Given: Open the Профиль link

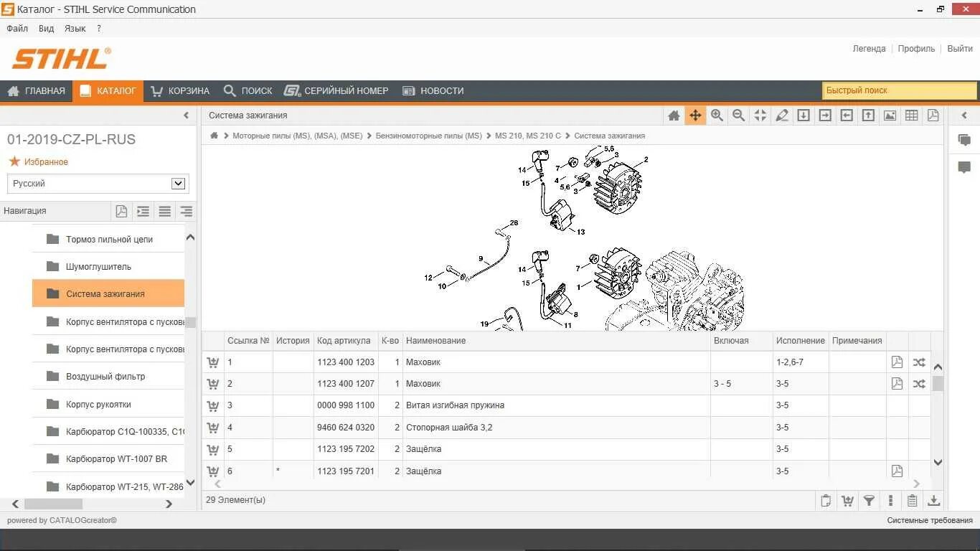Looking at the screenshot, I should coord(916,49).
